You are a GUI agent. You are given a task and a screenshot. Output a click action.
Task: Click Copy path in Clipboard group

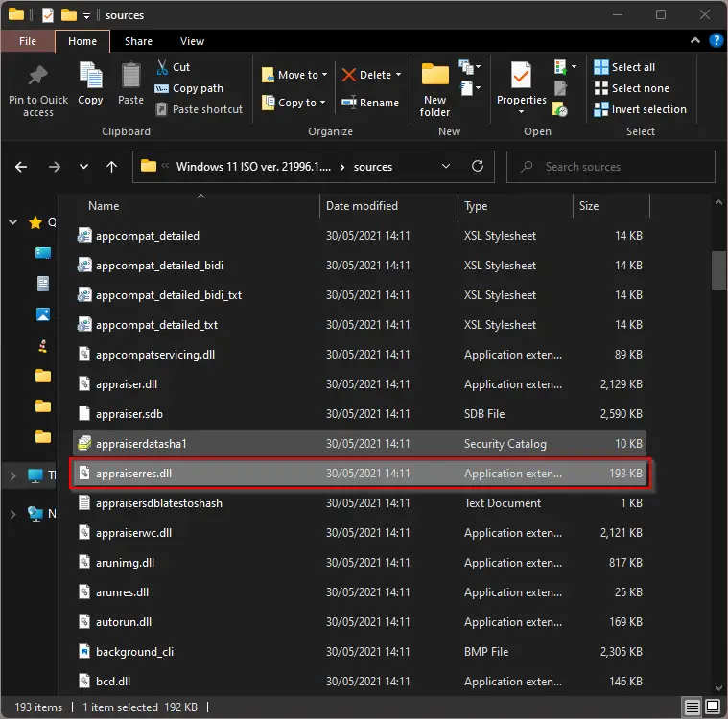click(189, 88)
